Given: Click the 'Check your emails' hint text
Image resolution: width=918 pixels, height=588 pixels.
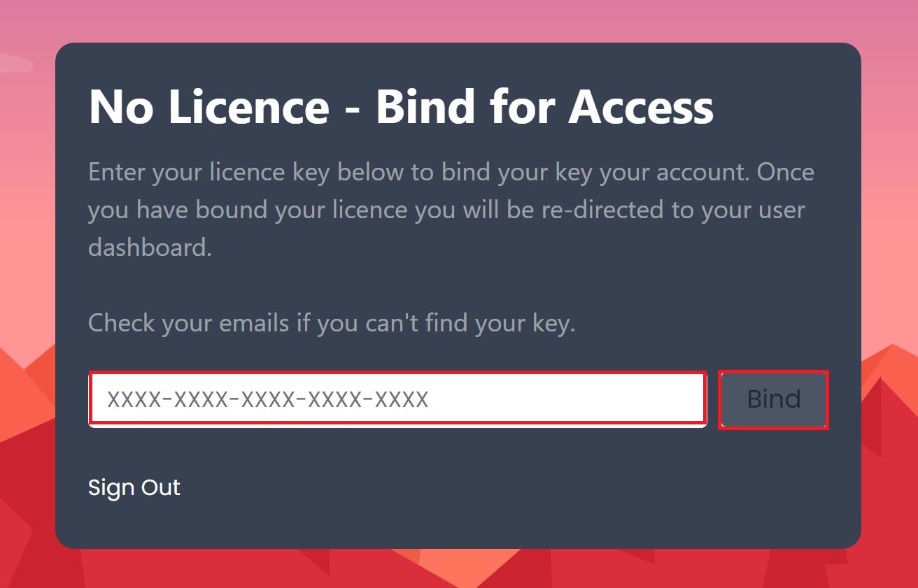Looking at the screenshot, I should [x=331, y=323].
